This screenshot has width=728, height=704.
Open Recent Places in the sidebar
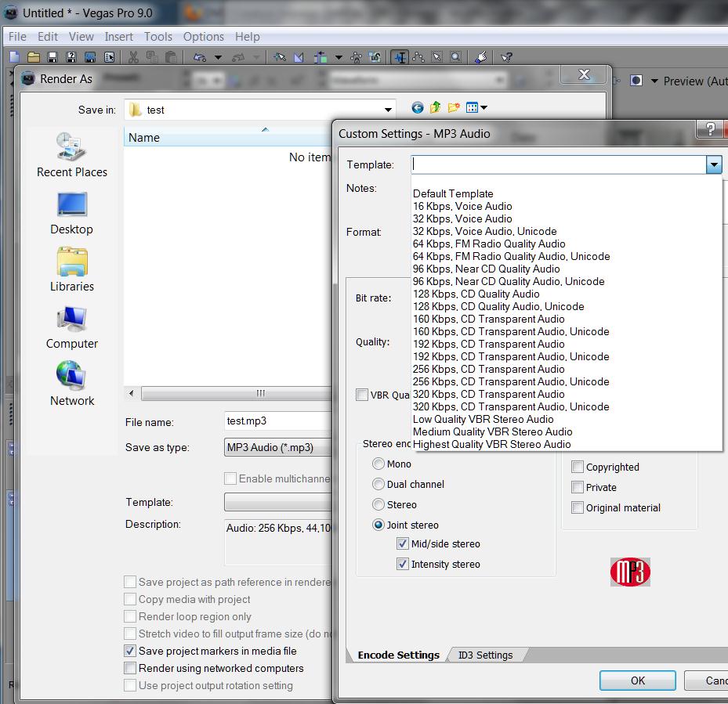pyautogui.click(x=72, y=155)
